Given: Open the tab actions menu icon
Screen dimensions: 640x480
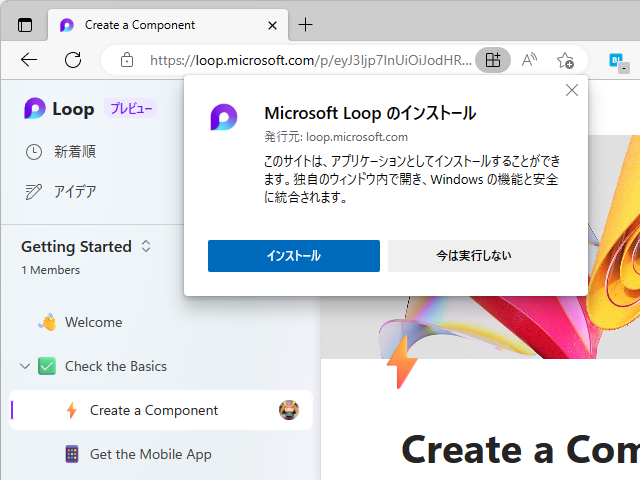Looking at the screenshot, I should [x=25, y=25].
